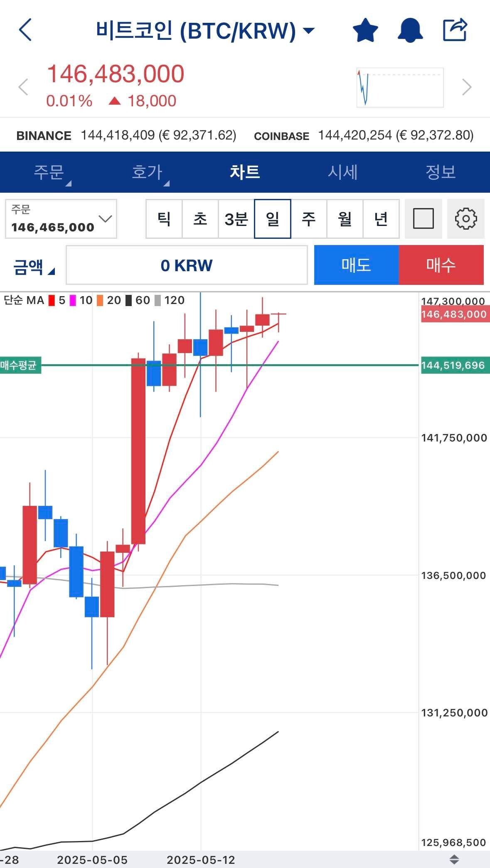The height and width of the screenshot is (868, 490).
Task: Open price alert bell icon
Action: click(410, 30)
